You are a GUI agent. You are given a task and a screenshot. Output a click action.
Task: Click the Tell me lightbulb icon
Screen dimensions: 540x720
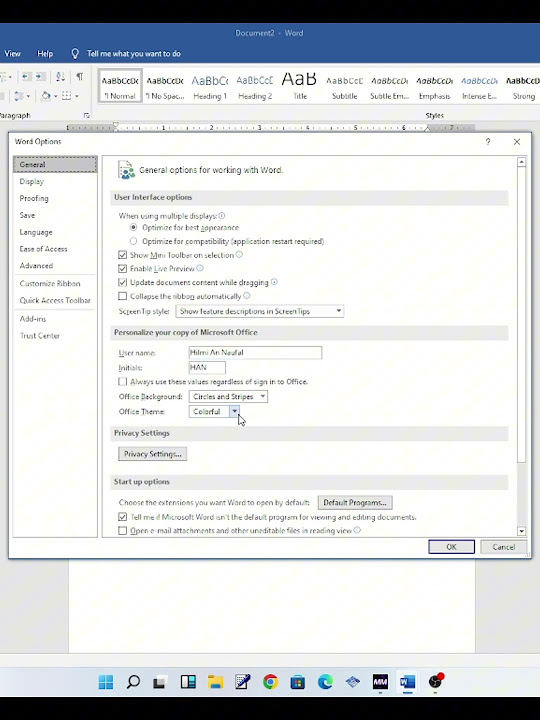(75, 54)
